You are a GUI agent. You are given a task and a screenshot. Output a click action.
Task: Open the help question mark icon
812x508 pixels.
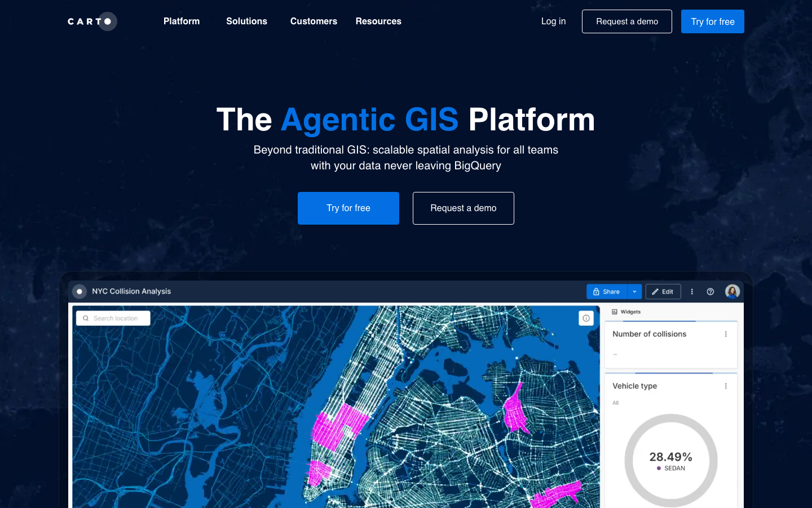pyautogui.click(x=710, y=292)
